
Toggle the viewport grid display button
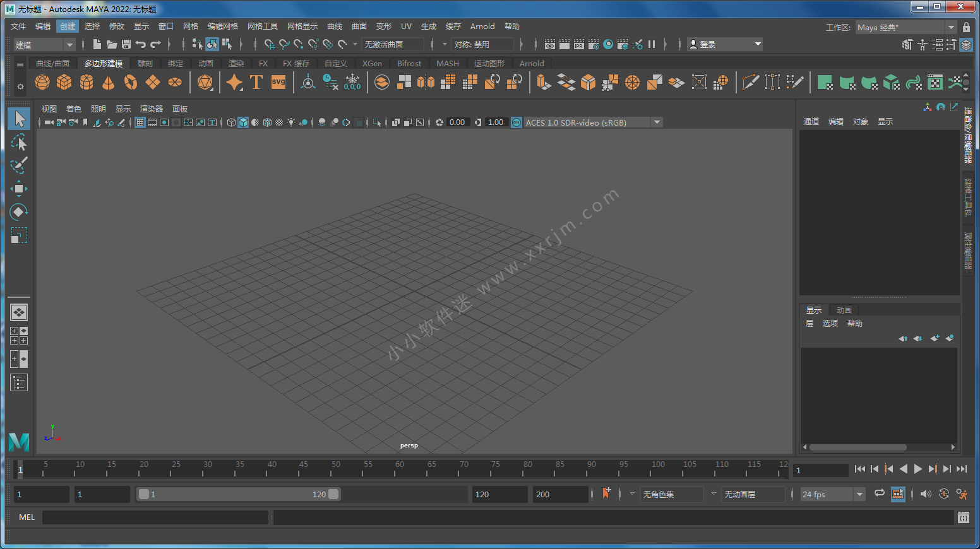coord(140,122)
